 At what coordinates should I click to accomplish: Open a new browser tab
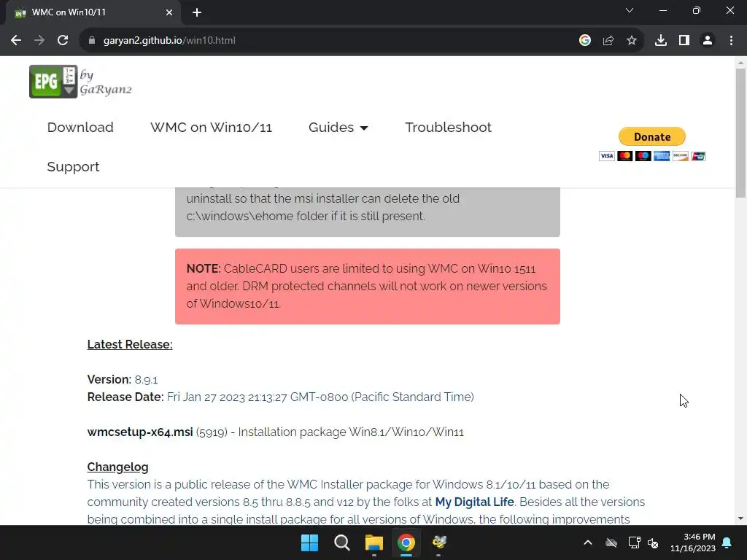tap(197, 12)
